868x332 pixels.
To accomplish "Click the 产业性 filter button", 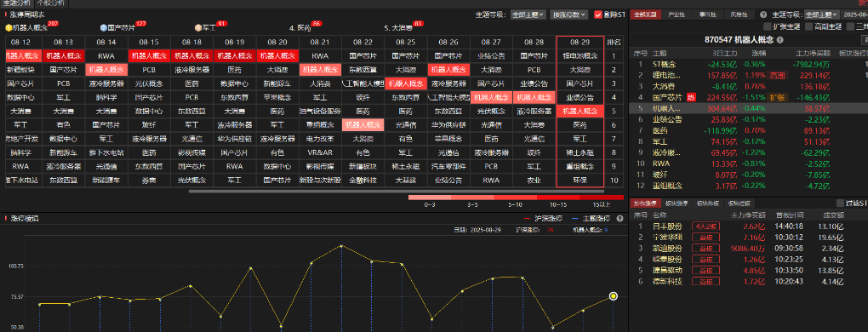I will click(677, 15).
